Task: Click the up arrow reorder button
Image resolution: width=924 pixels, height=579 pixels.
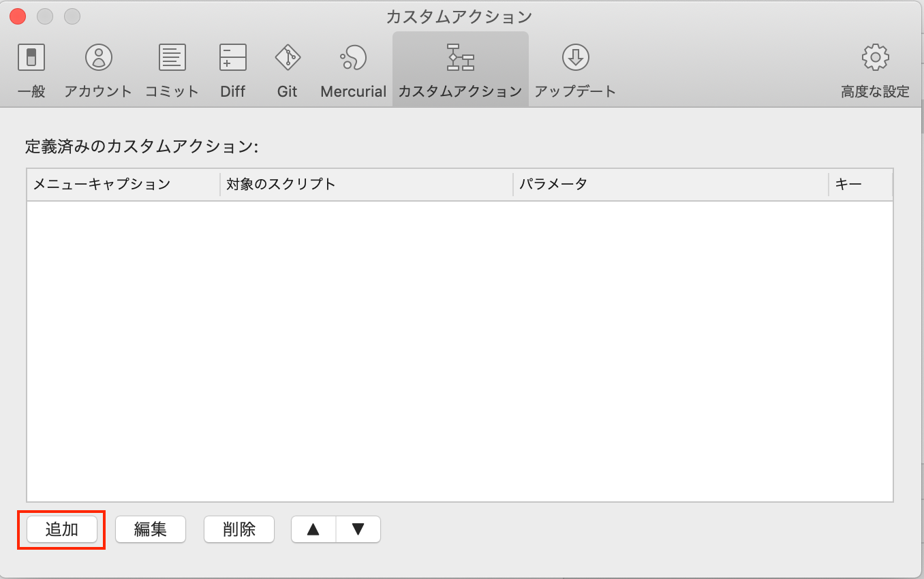Action: 313,529
